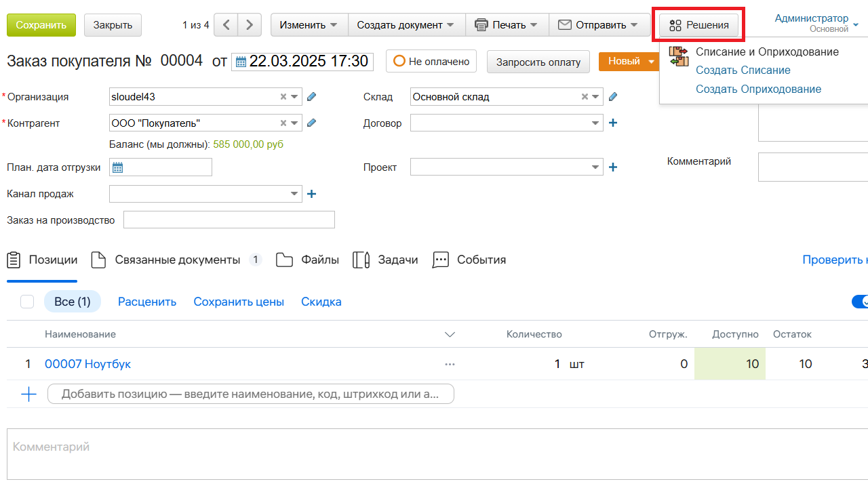Expand the Изменить dropdown

(309, 25)
